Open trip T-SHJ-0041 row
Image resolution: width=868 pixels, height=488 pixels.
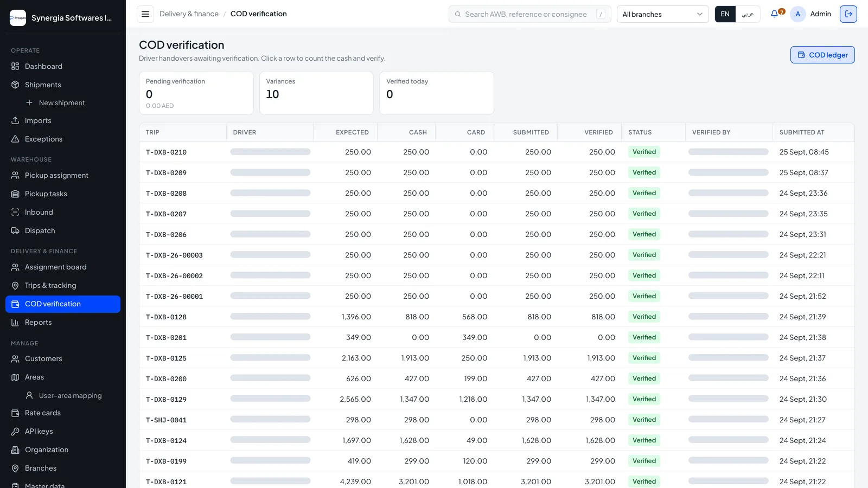pos(496,420)
